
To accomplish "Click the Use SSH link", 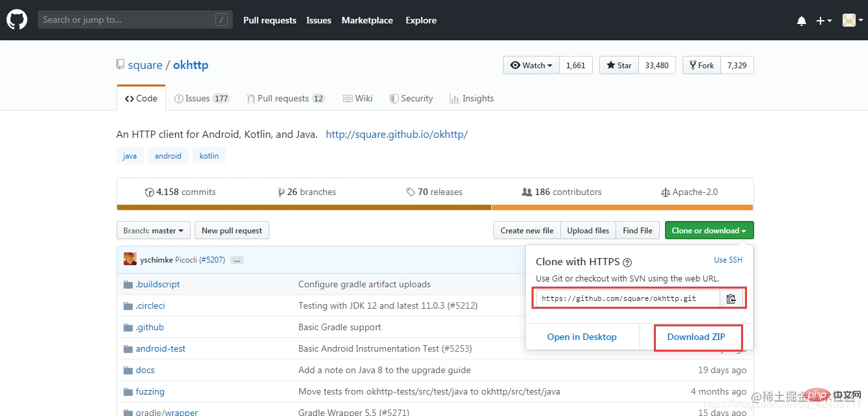I will pos(727,260).
